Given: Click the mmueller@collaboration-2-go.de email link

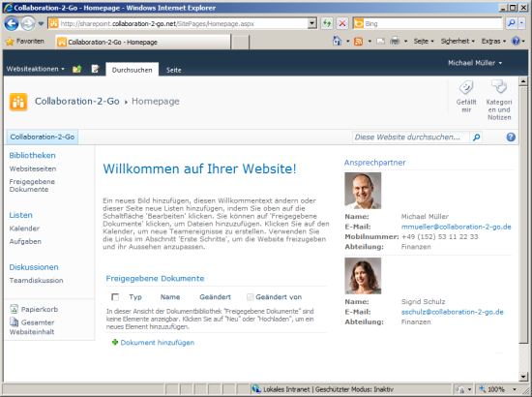Looking at the screenshot, I should coord(456,227).
